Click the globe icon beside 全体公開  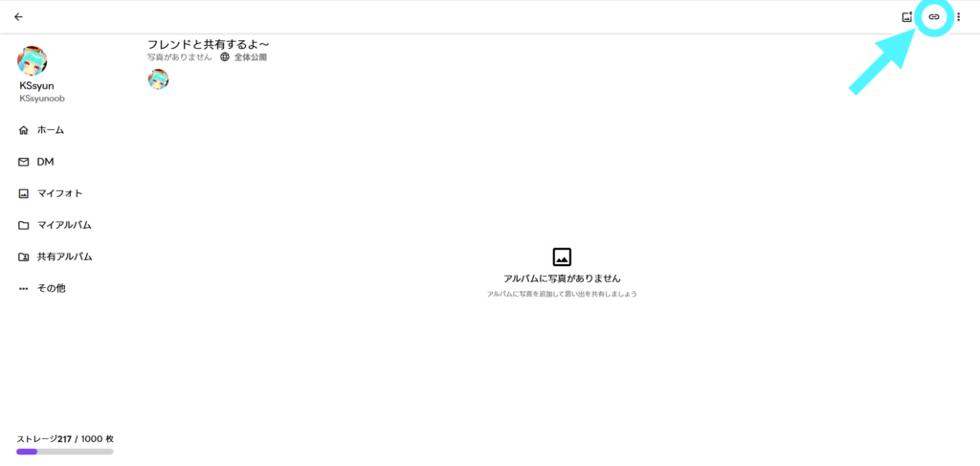tap(225, 57)
